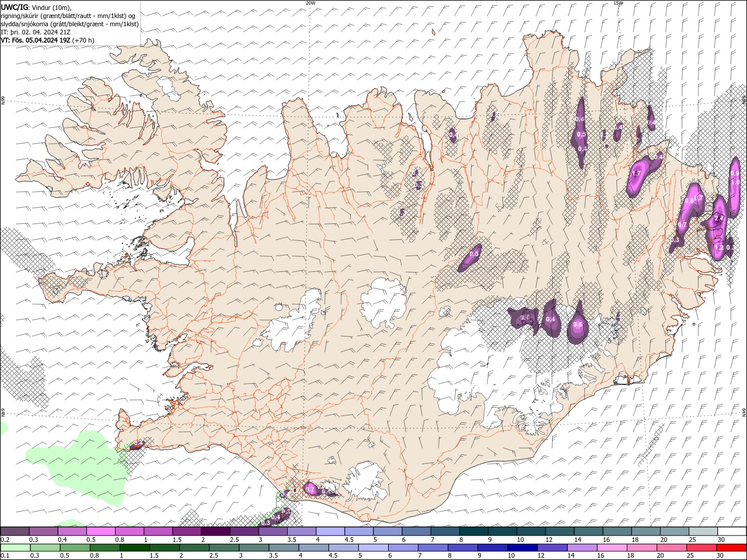
Task: Select the dark teal 8 snow scale swatch
Action: tap(474, 531)
